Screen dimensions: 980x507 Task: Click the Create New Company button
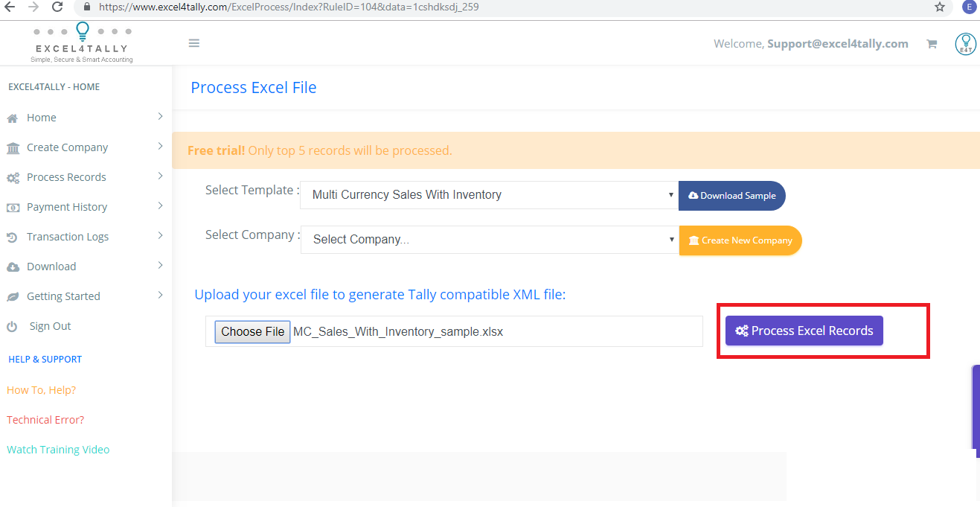740,240
